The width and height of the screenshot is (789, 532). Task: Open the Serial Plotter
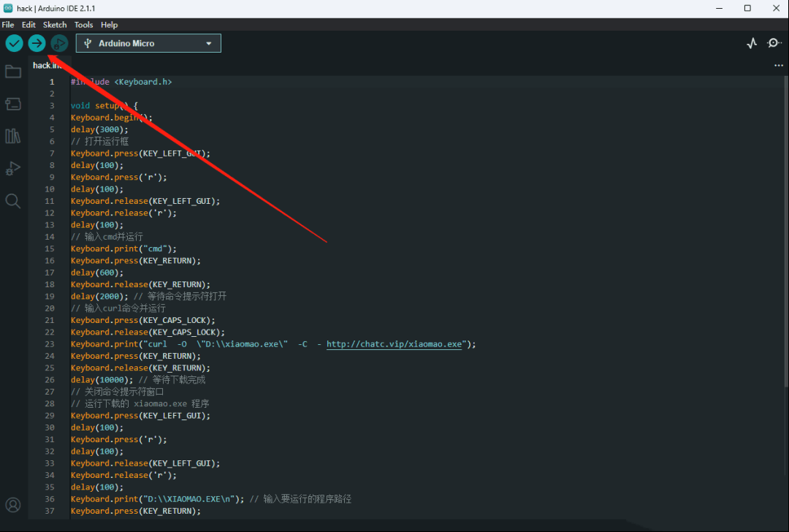(752, 43)
